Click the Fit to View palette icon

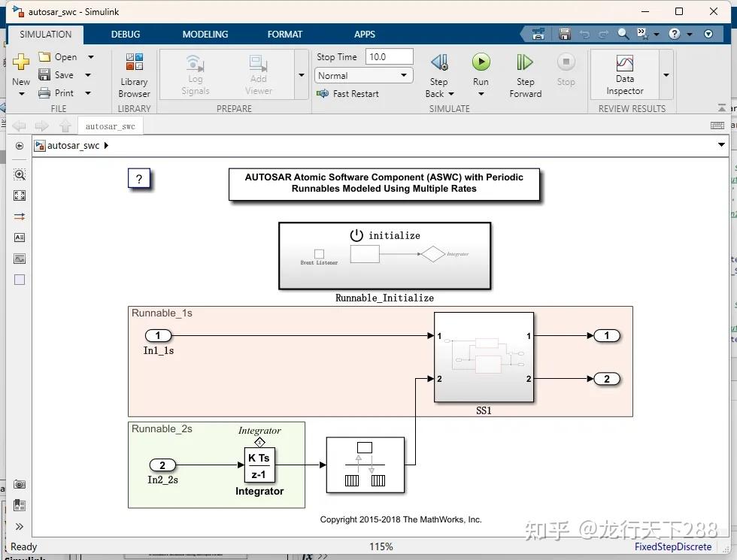20,195
